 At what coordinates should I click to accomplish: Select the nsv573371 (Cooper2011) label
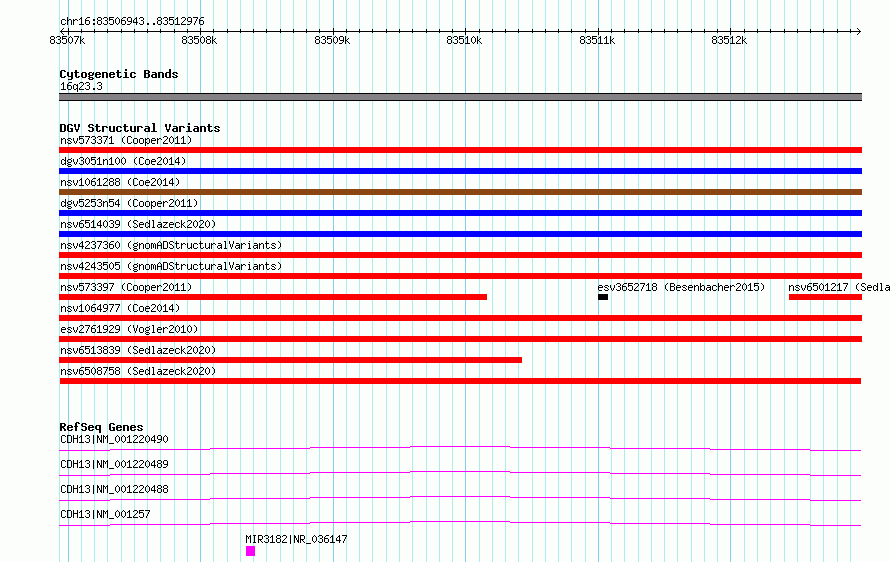pos(126,140)
